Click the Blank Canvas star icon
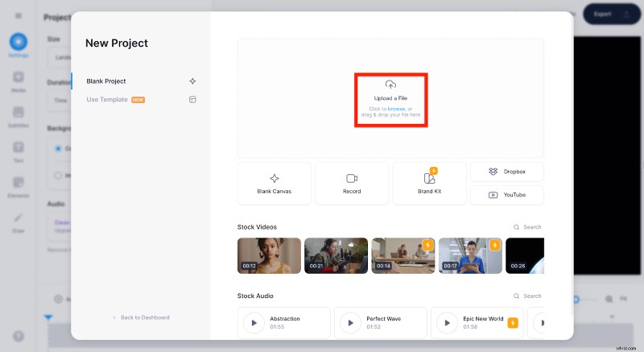The image size is (644, 352). click(275, 178)
